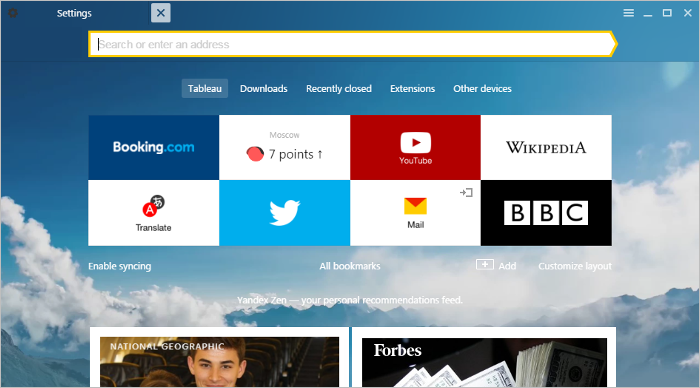Open the Yandex Mail envelope tile

[415, 213]
